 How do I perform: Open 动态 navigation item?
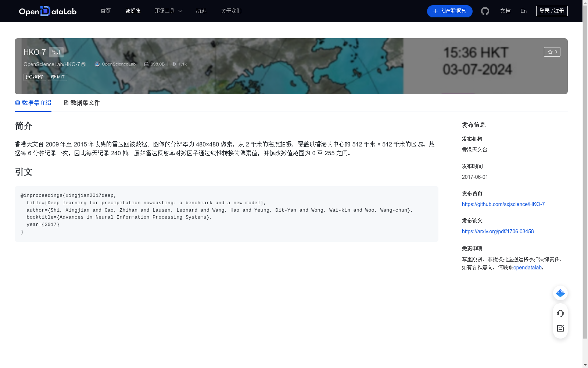pos(201,11)
